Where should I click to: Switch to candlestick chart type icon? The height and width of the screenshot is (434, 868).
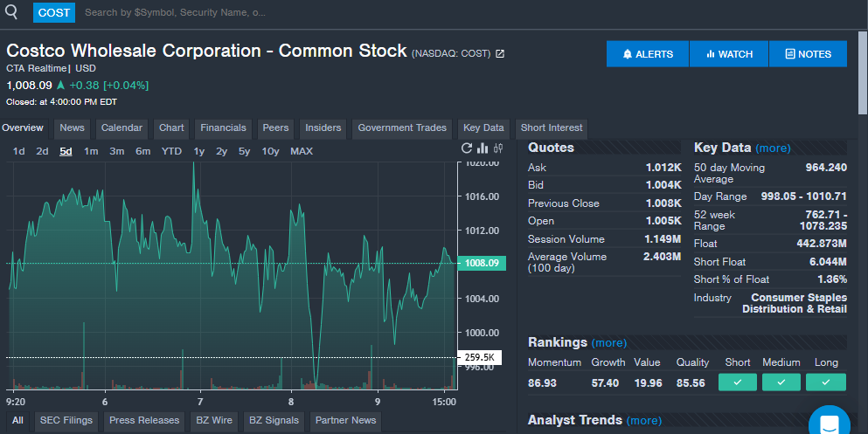(x=498, y=148)
